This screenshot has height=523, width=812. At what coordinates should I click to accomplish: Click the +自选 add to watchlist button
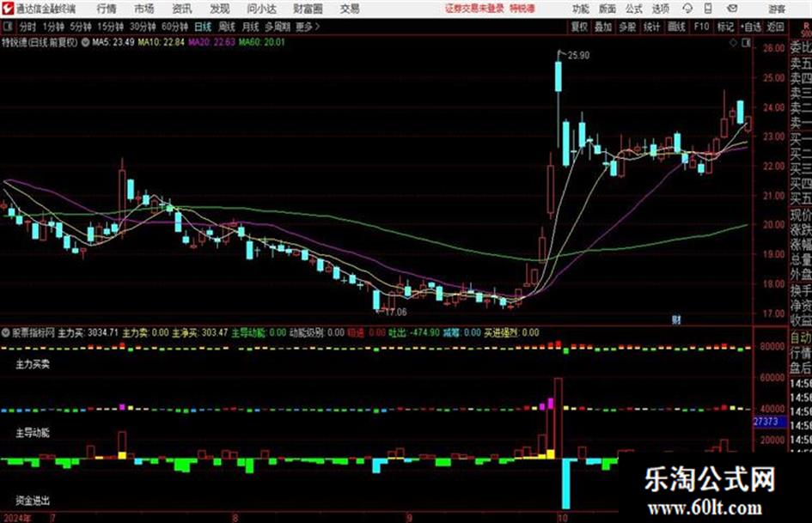point(751,27)
